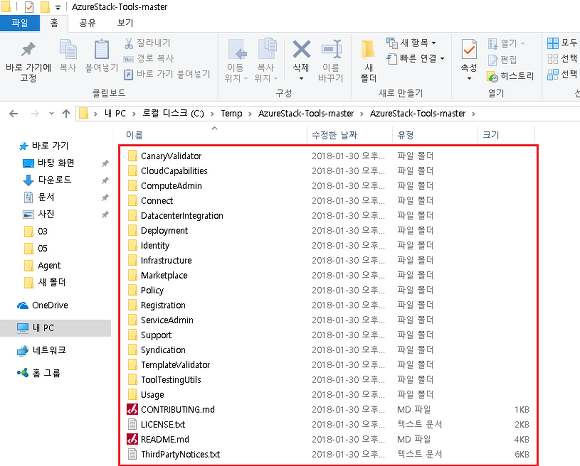Expand Open (열기) dropdown arrow
Image resolution: width=580 pixels, height=466 pixels.
click(x=523, y=44)
